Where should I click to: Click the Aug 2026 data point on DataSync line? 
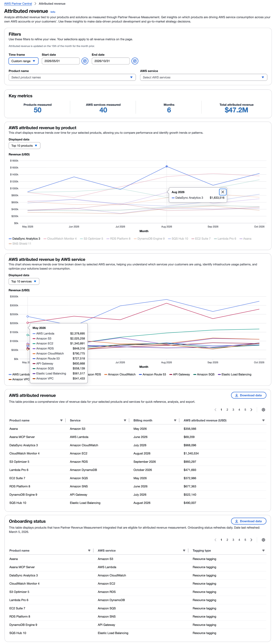click(x=167, y=166)
